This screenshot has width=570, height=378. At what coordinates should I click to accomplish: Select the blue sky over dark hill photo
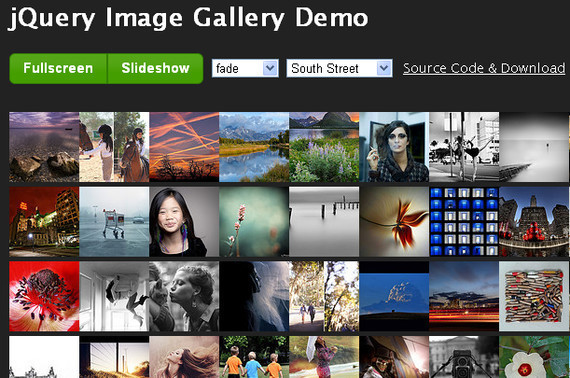394,296
